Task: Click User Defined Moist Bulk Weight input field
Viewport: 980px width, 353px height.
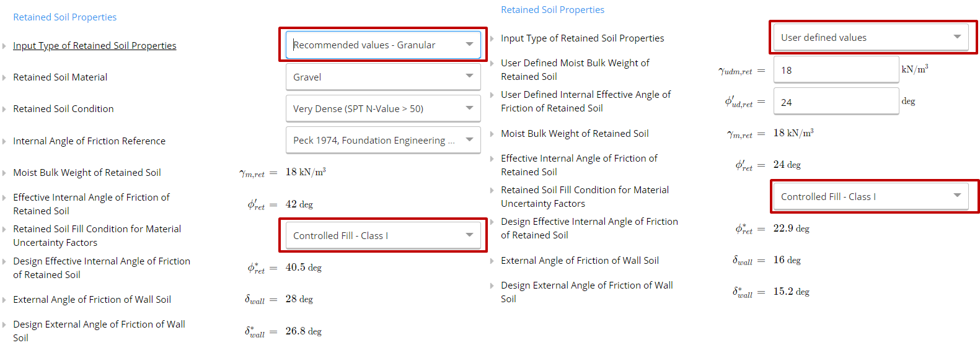Action: tap(835, 70)
